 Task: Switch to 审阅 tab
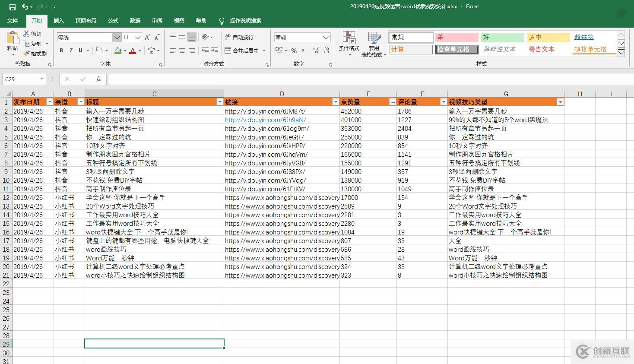(x=157, y=21)
